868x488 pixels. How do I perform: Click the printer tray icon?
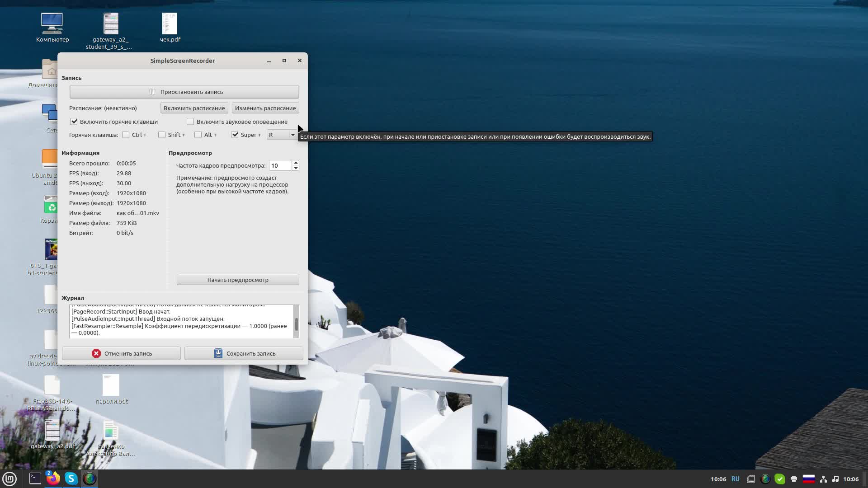tap(794, 479)
